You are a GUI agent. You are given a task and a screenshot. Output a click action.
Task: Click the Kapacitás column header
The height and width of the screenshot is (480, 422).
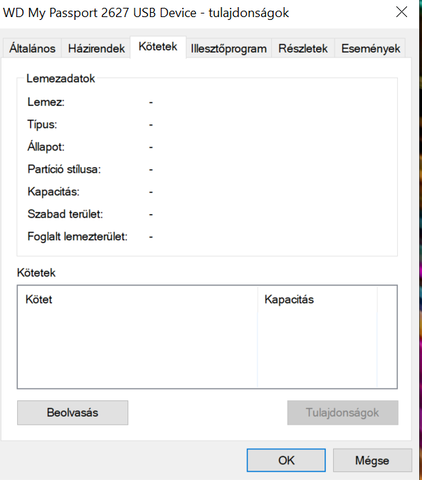pos(317,299)
